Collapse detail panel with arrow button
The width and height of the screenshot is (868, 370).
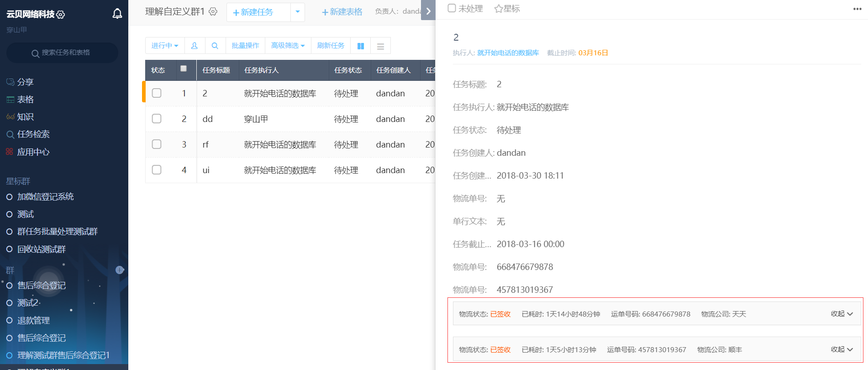click(x=428, y=11)
